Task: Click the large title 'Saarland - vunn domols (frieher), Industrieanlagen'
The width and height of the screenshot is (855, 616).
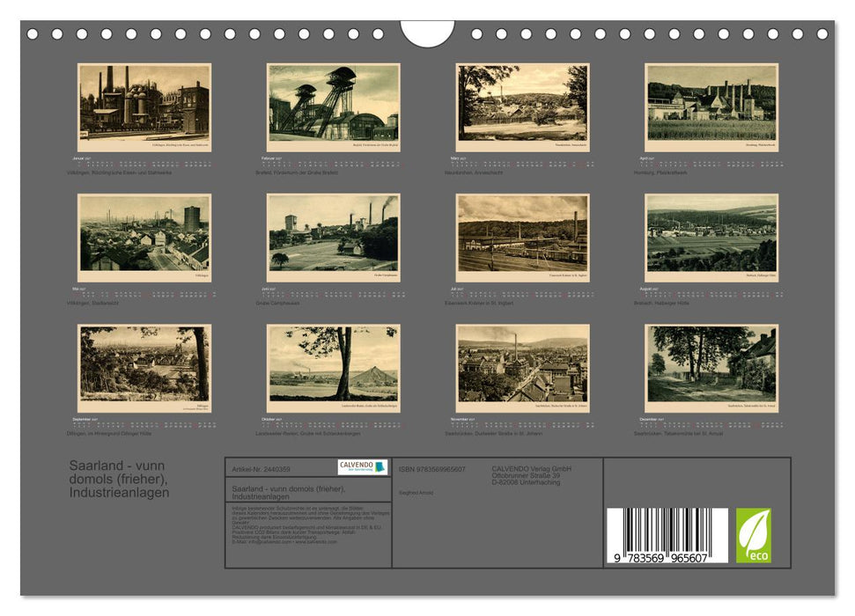Action: pos(119,480)
